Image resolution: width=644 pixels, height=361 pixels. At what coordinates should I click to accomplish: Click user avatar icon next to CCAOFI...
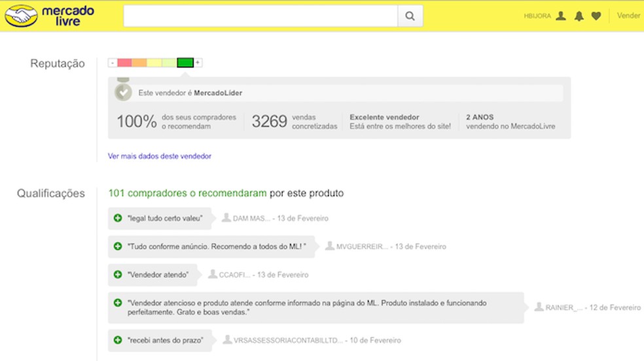pos(212,273)
